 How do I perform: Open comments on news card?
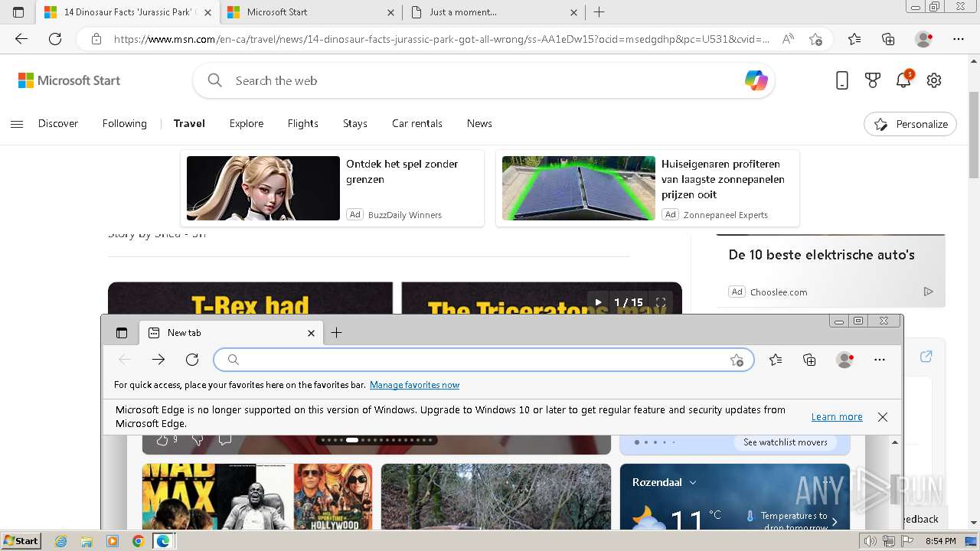click(225, 439)
